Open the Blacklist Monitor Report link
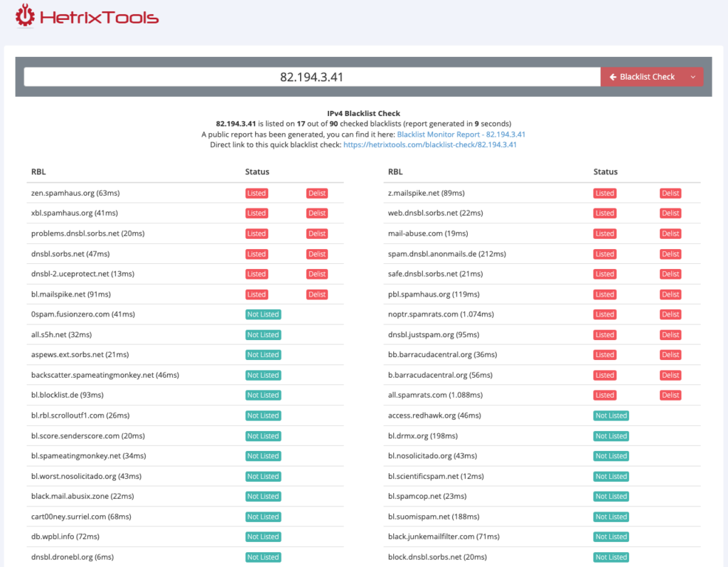The height and width of the screenshot is (567, 728). (461, 134)
